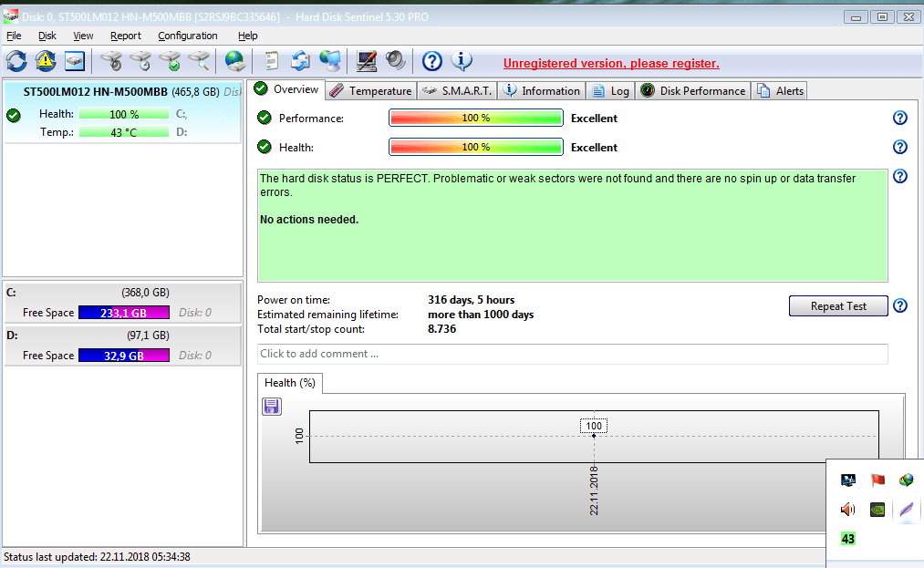Screen dimensions: 924x568
Task: Click the volume speaker tray icon
Action: (848, 509)
